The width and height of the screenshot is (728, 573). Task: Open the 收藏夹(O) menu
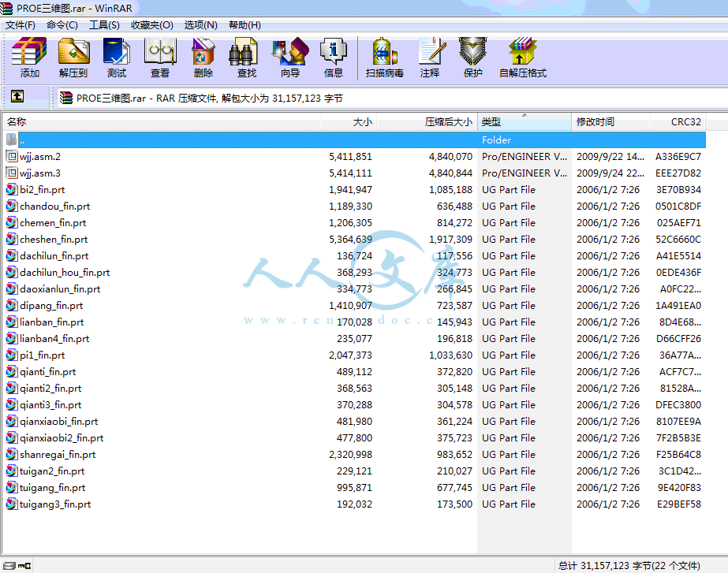[x=152, y=25]
